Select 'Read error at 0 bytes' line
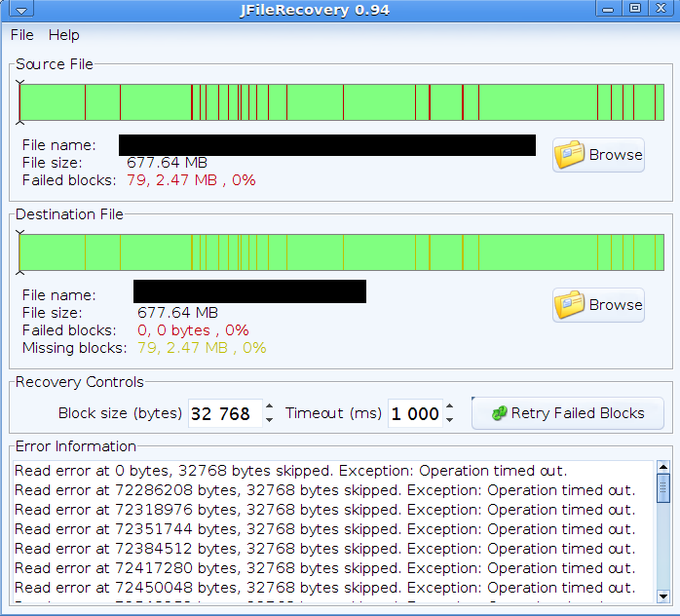This screenshot has height=616, width=680. 290,471
